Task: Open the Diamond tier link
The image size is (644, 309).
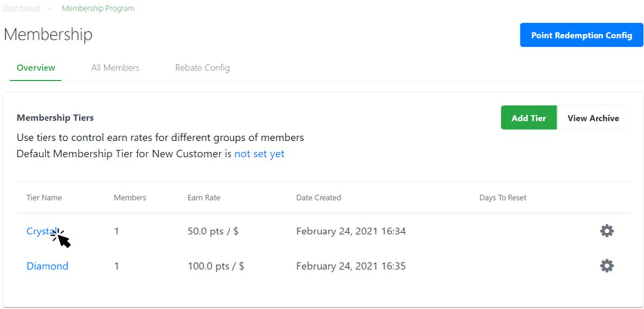Action: 48,266
